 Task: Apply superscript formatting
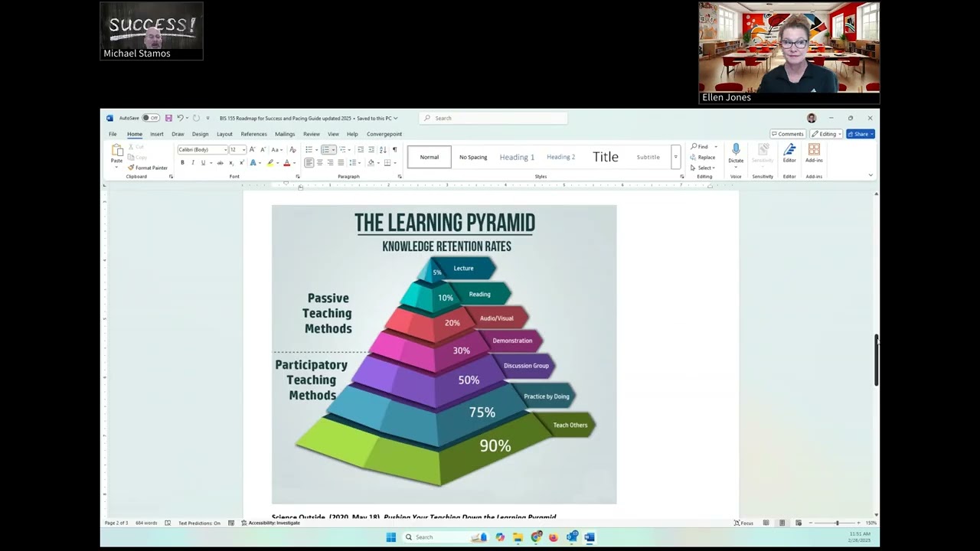click(x=241, y=163)
